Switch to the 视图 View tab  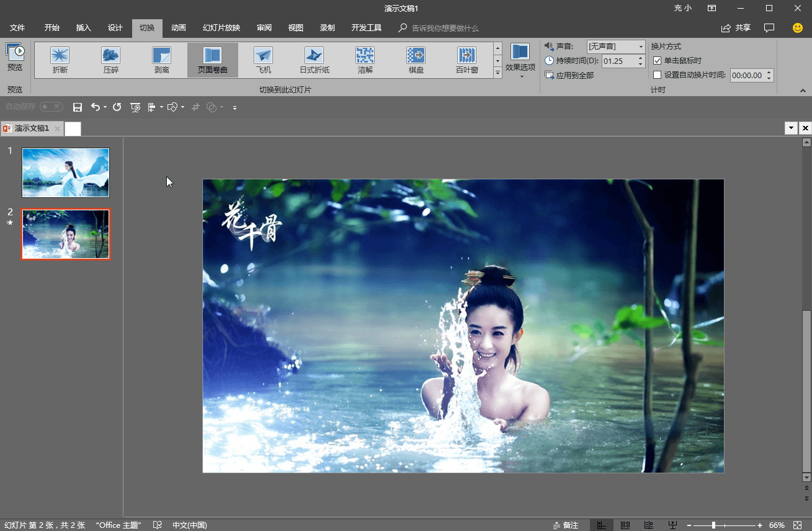(296, 28)
